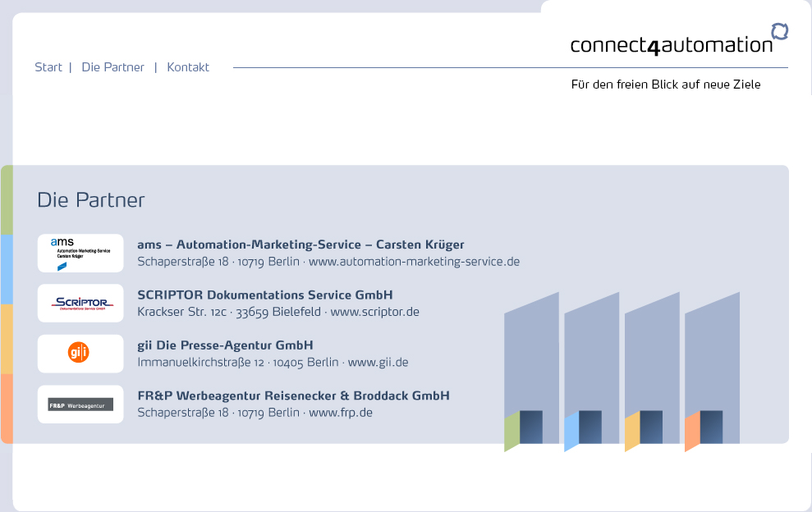Visit www.frp.de address line
Image resolution: width=812 pixels, height=512 pixels.
coord(255,413)
